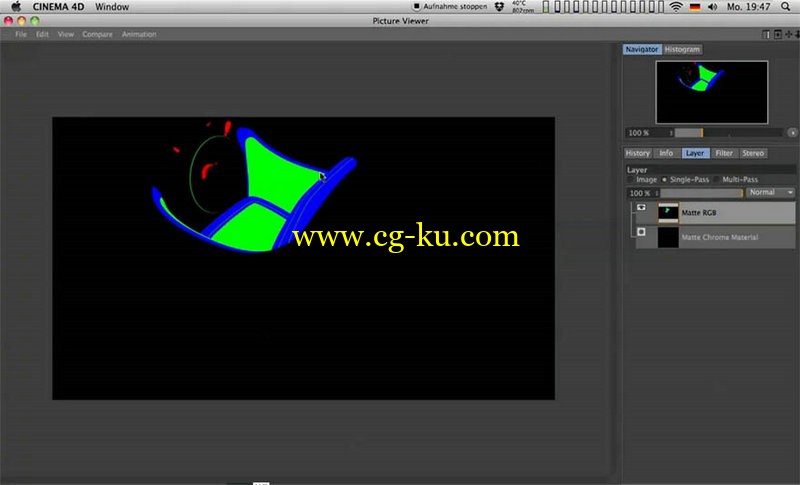Click the Matte RGB layer thumbnail
This screenshot has width=800, height=485.
668,213
